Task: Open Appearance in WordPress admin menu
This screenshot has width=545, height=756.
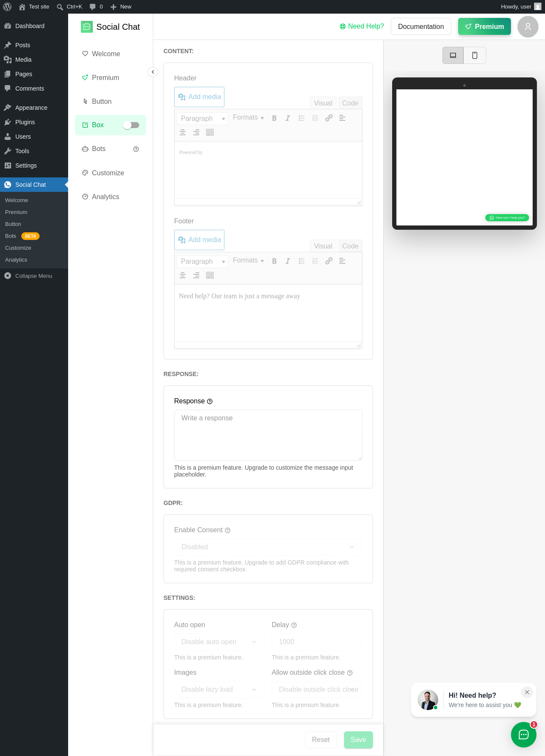Action: coord(34,108)
